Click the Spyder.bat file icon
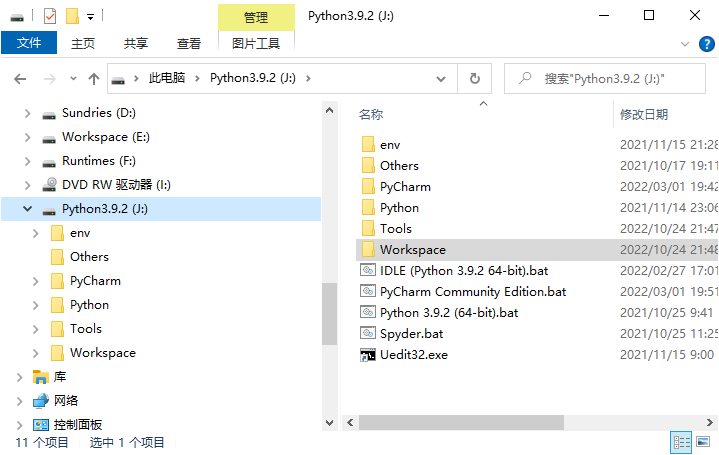Viewport: 719px width, 455px height. tap(367, 334)
